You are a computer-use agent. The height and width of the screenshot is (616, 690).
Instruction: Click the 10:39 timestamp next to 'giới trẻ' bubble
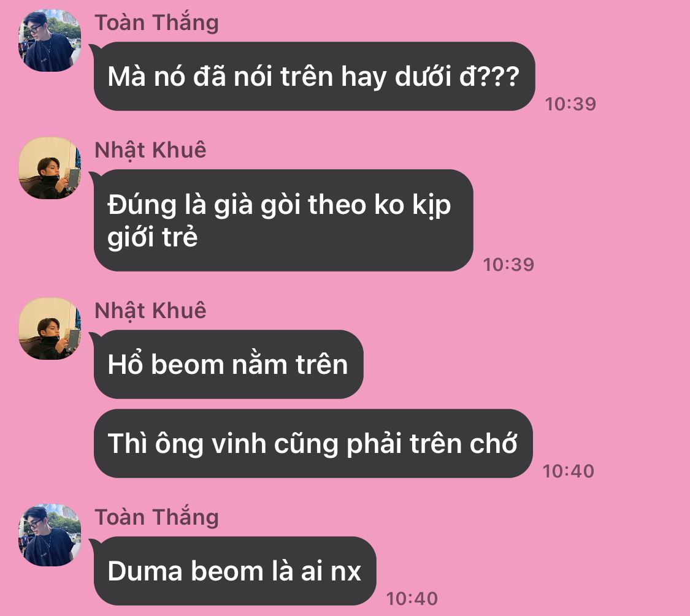point(508,265)
